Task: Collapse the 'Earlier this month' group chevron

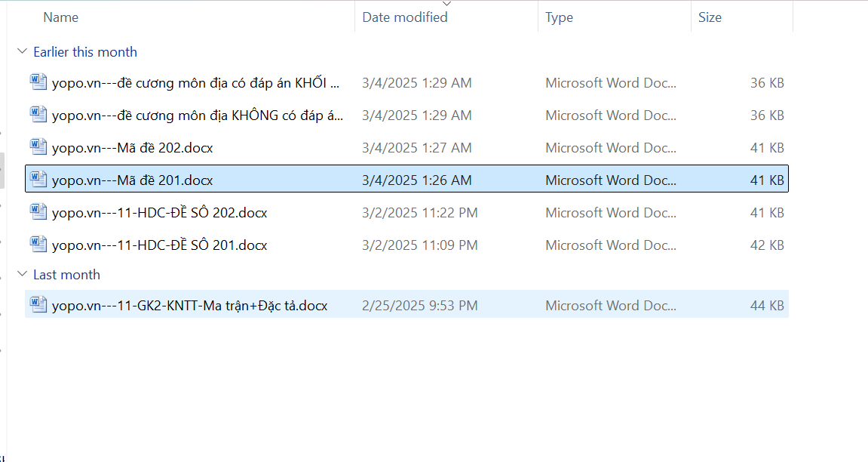Action: point(21,52)
